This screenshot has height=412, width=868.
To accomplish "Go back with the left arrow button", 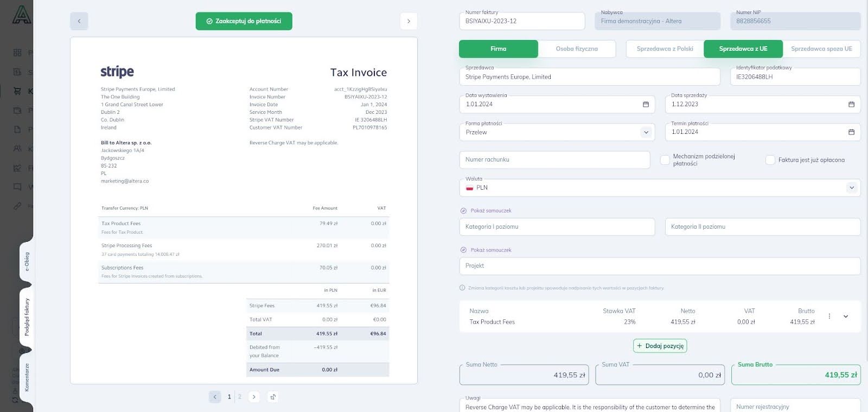I will click(x=79, y=21).
